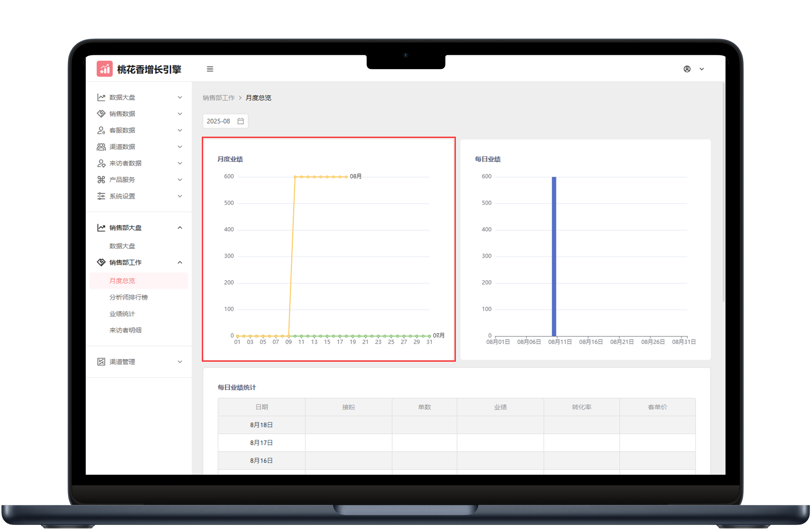
Task: Expand the 渠道管理 menu chevron
Action: 180,362
